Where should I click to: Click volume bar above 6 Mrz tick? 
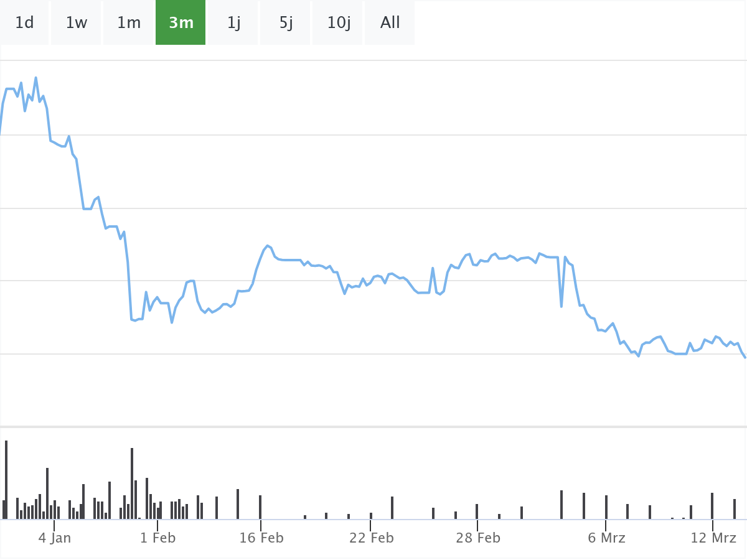click(606, 507)
